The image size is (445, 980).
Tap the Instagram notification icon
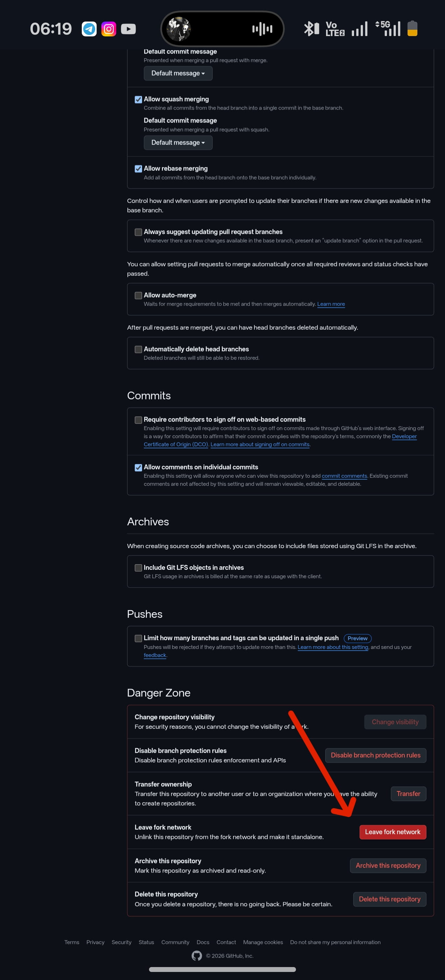(x=109, y=29)
